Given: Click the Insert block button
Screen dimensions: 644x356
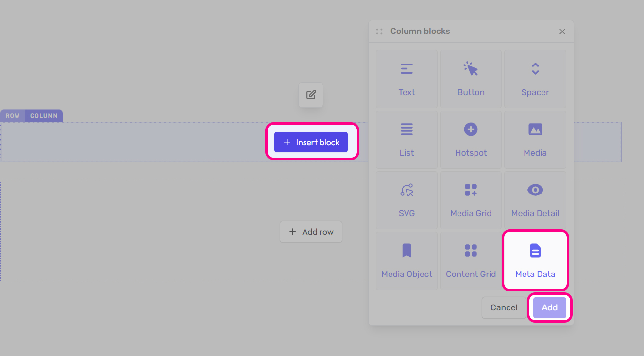Looking at the screenshot, I should [311, 142].
